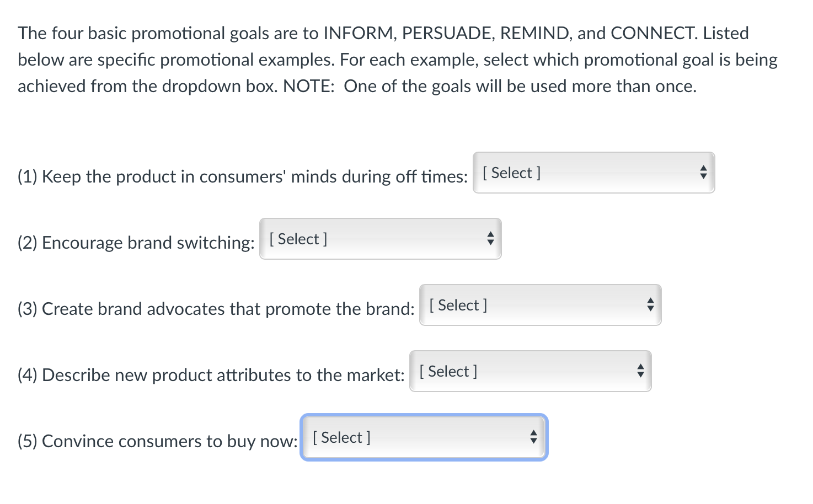Click the 'Create brand advocates' question text

click(x=216, y=309)
